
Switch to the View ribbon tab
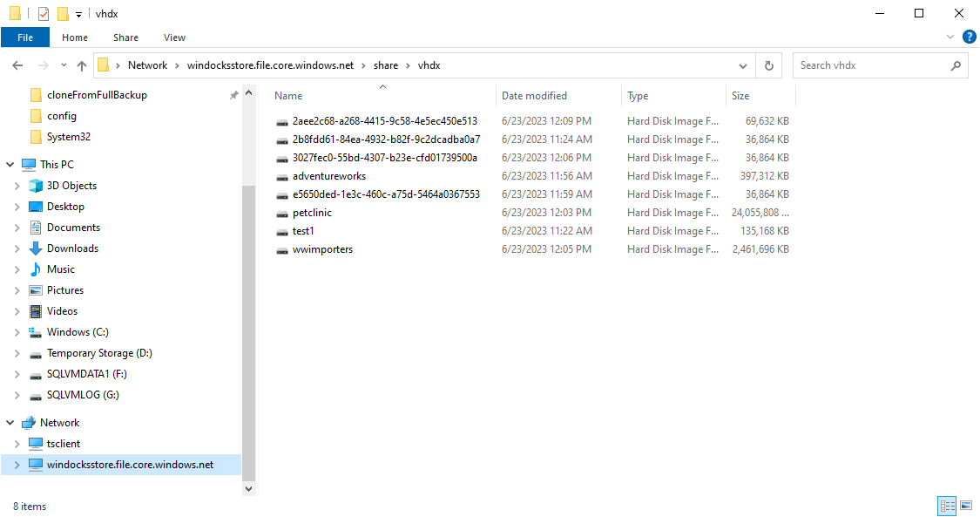(174, 37)
